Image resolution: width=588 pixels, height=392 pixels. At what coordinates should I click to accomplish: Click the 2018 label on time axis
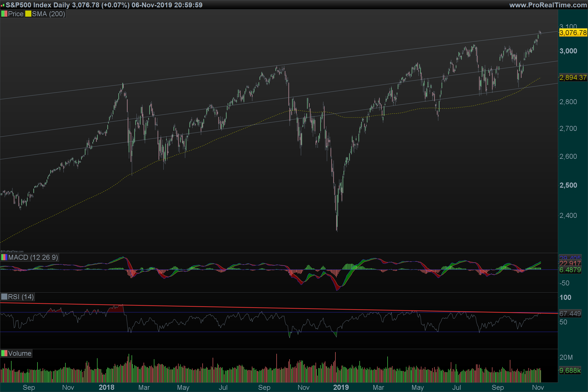(x=107, y=387)
